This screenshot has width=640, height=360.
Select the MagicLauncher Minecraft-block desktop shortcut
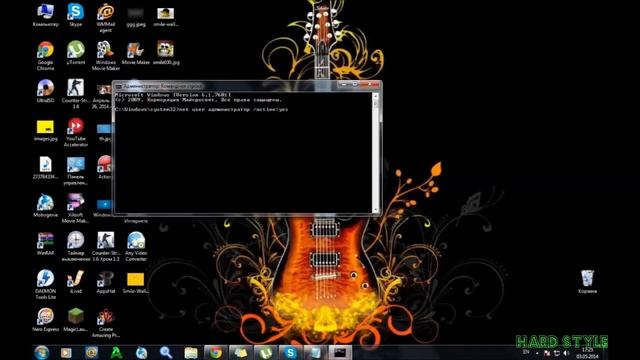click(x=76, y=320)
